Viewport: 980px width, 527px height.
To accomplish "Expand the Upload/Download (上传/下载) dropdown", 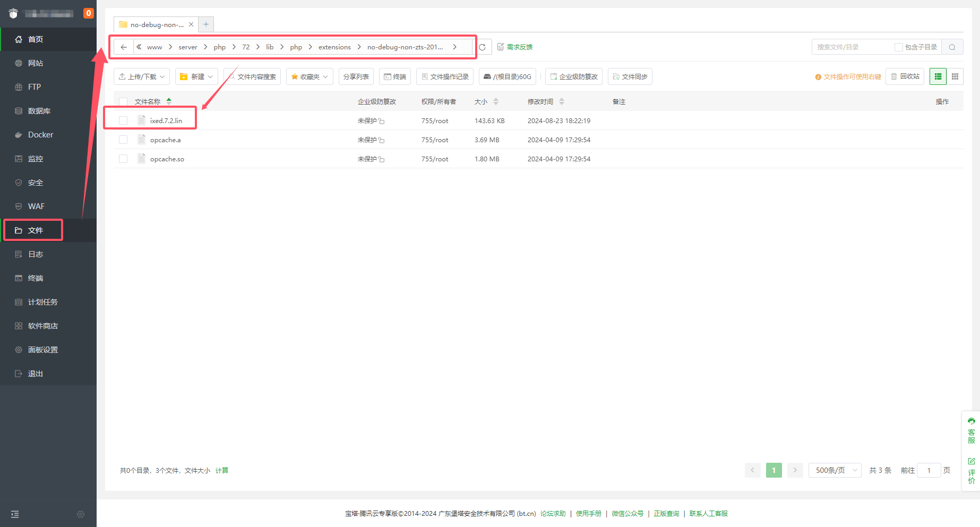I will click(x=142, y=76).
